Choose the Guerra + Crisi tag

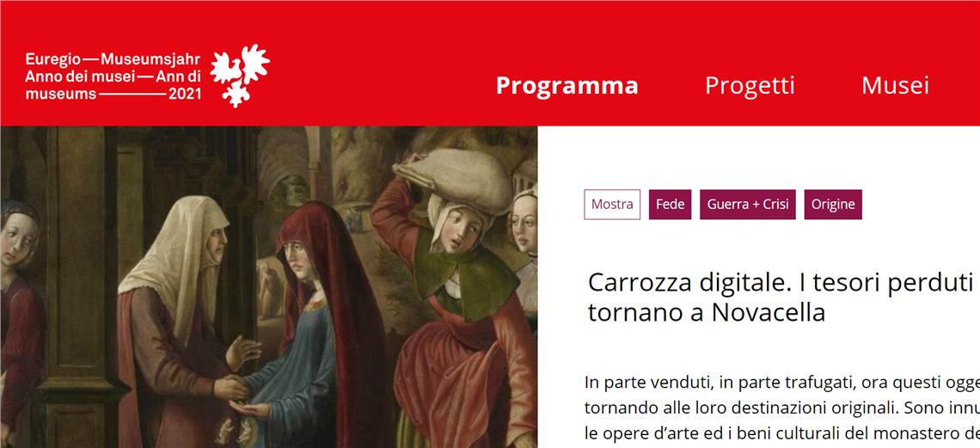point(748,205)
